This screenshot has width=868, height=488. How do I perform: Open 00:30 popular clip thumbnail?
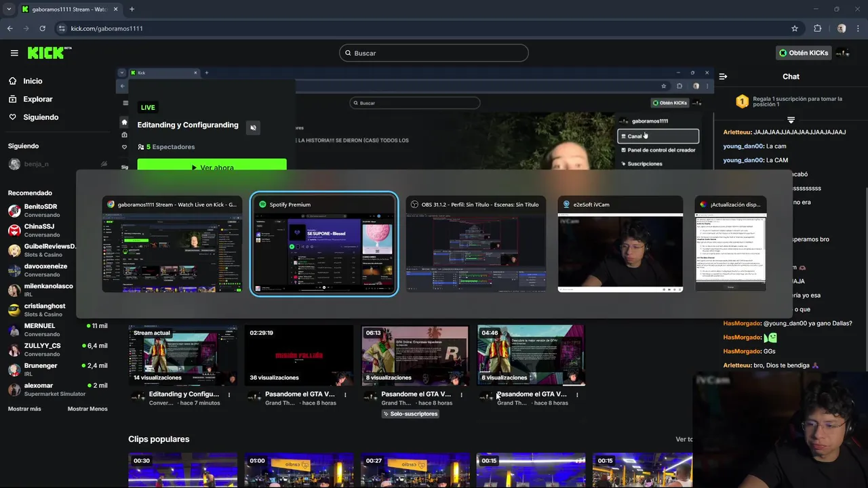[182, 470]
